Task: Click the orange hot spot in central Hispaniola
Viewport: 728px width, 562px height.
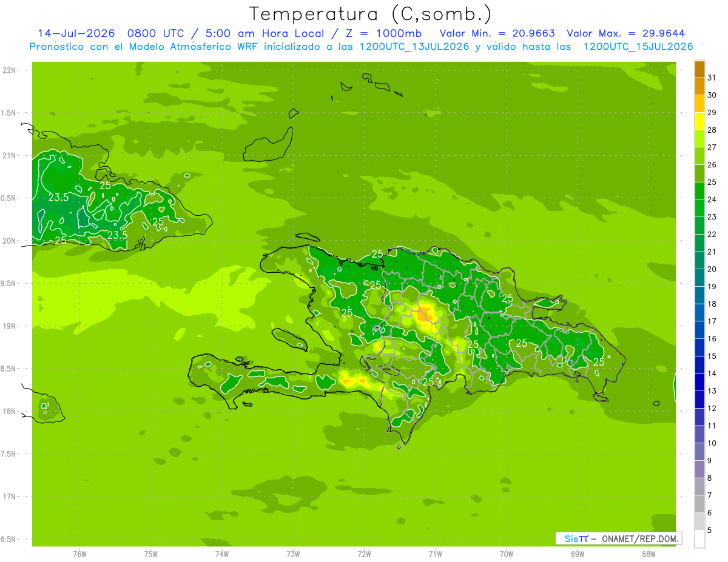Action: click(424, 314)
